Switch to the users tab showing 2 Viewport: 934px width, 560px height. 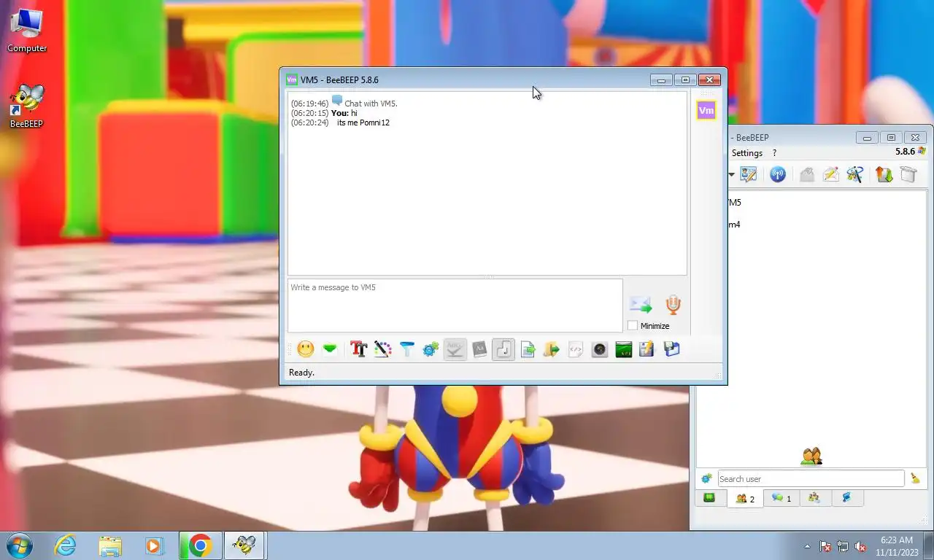coord(745,499)
